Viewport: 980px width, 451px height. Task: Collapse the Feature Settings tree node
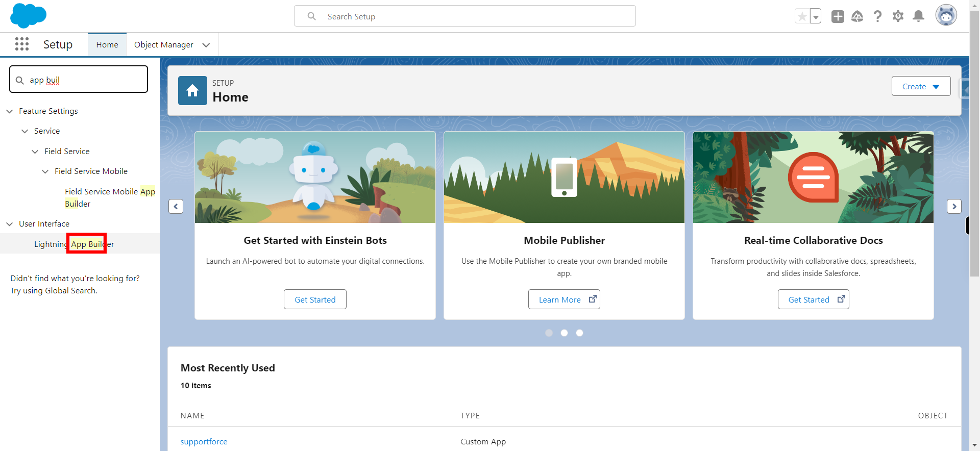(x=10, y=111)
